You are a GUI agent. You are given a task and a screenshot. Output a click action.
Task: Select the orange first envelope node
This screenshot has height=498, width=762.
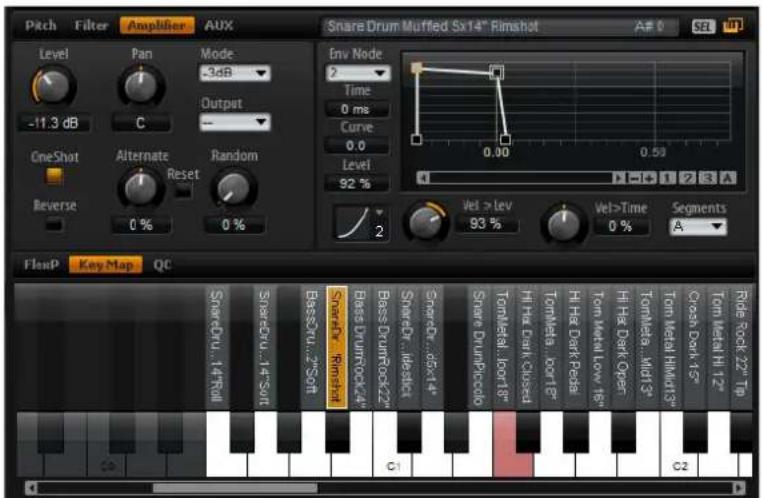click(x=416, y=68)
